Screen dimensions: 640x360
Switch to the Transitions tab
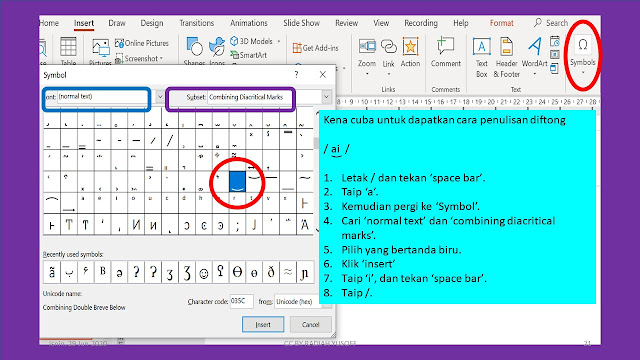[x=196, y=23]
